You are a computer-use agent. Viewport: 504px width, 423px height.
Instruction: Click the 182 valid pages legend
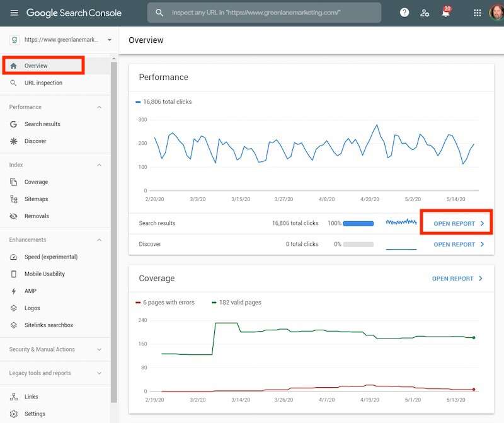click(x=236, y=303)
